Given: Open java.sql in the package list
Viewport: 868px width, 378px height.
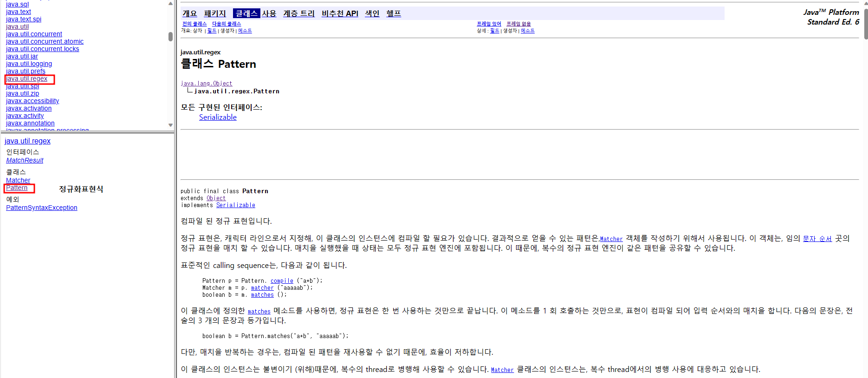Looking at the screenshot, I should point(17,4).
